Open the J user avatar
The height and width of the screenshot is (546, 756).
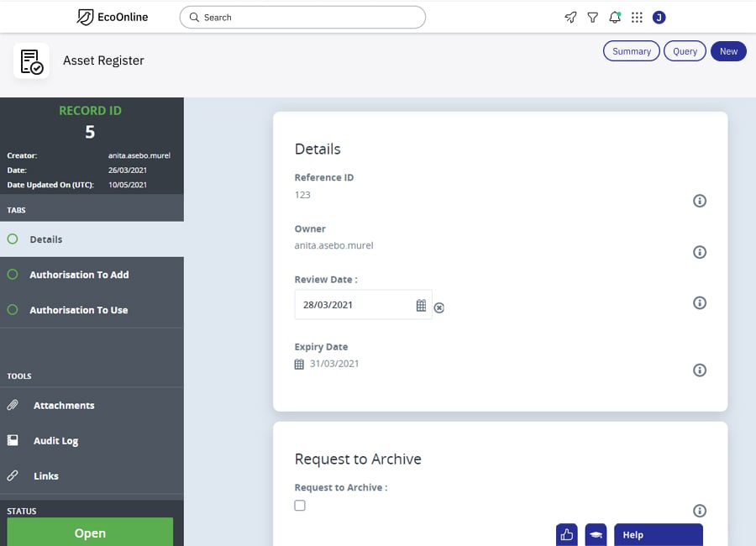click(x=659, y=18)
